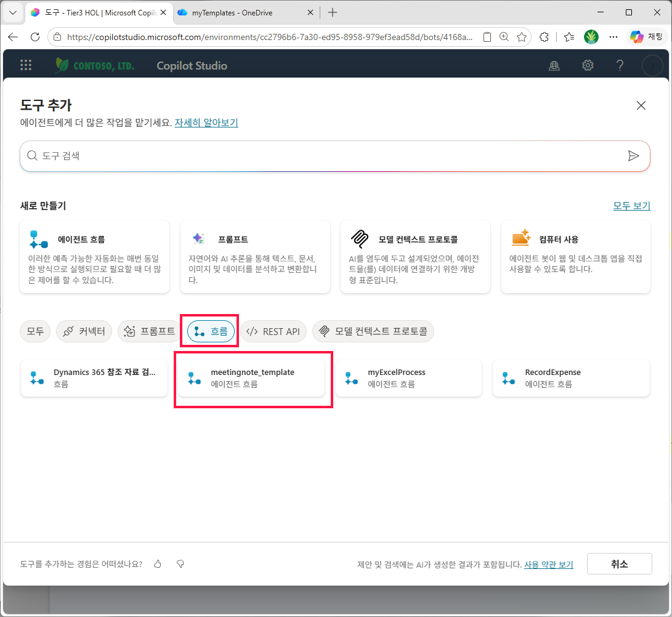The width and height of the screenshot is (672, 617).
Task: Click the green browser profile icon
Action: pos(591,38)
